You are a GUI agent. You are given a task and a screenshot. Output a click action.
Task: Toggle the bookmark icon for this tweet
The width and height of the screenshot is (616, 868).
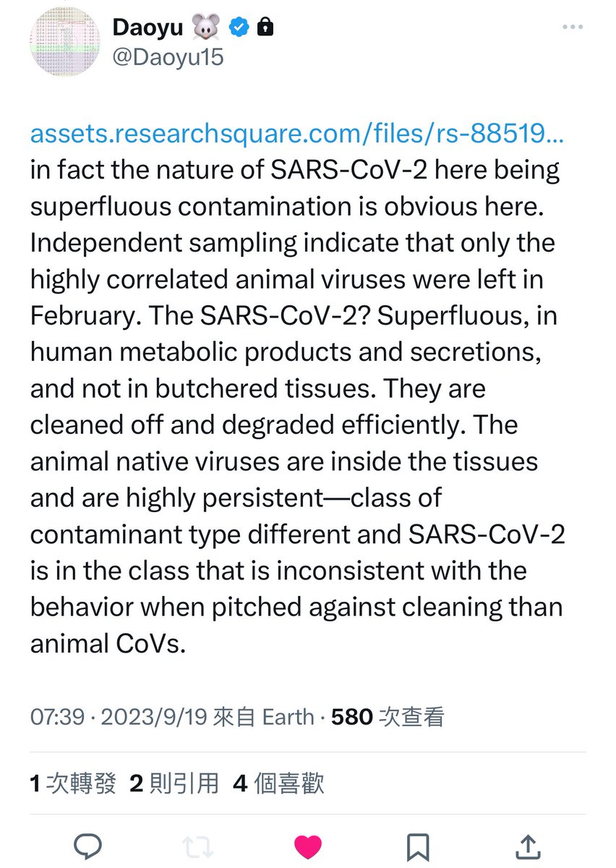[x=418, y=844]
